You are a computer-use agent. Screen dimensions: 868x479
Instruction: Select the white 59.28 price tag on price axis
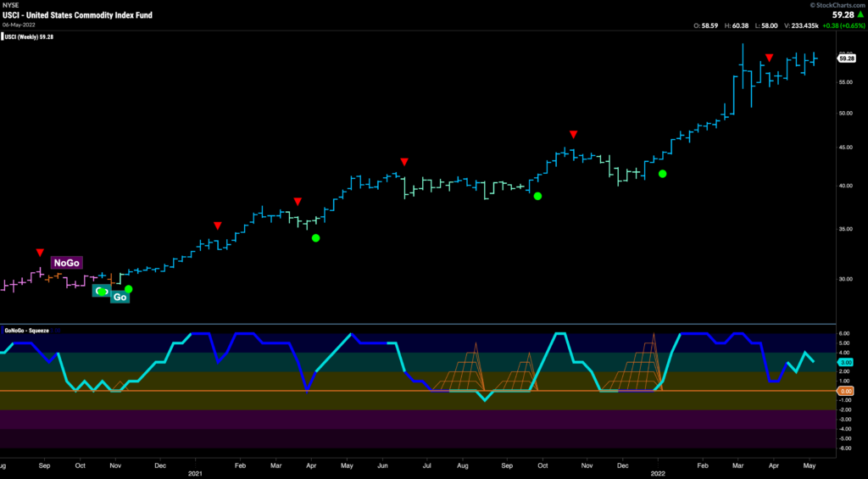tap(847, 58)
